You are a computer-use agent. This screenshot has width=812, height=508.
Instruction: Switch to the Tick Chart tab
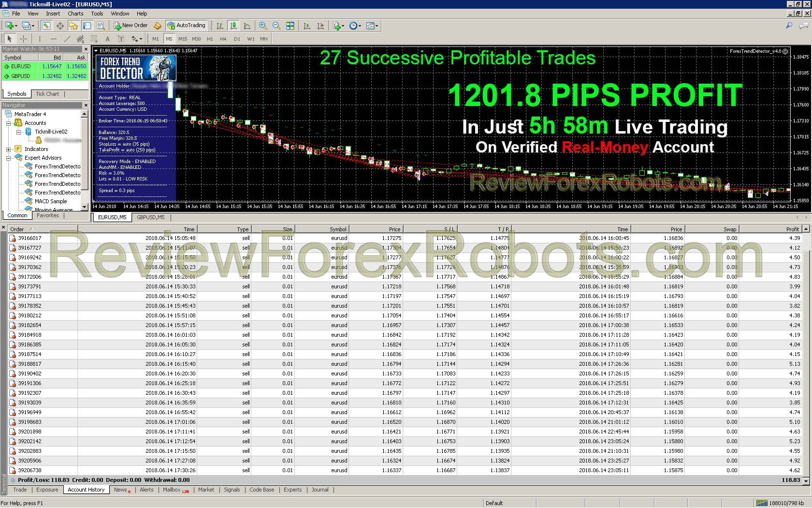[x=47, y=94]
